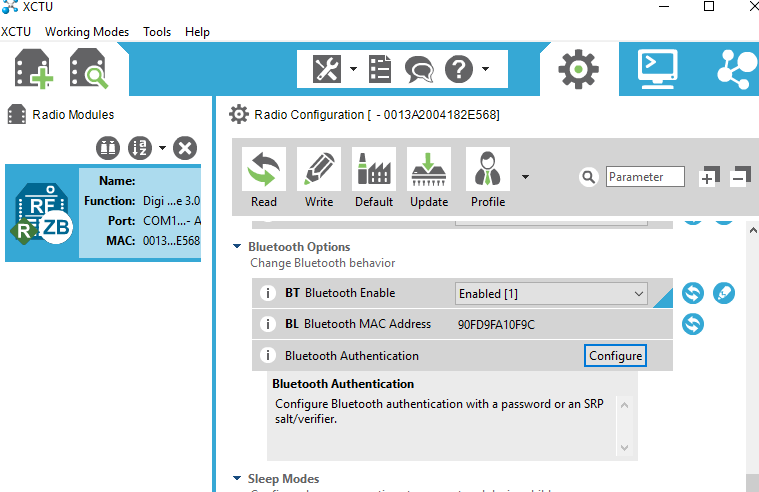
Task: Expand the dropdown arrow beside the wrench icon
Action: (353, 69)
